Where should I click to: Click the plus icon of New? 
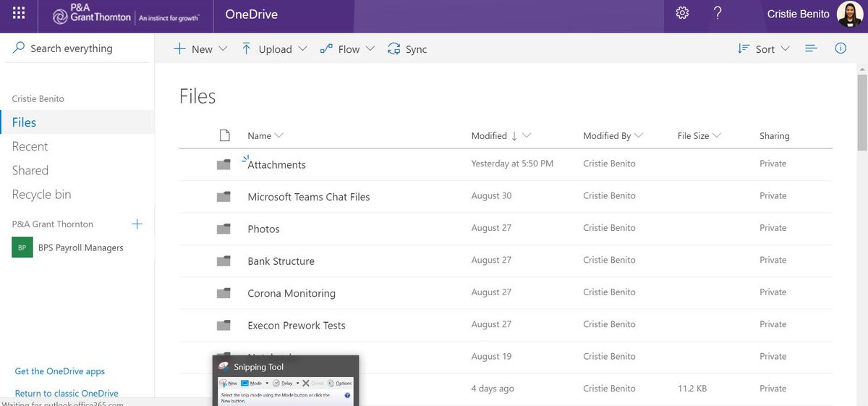(179, 48)
